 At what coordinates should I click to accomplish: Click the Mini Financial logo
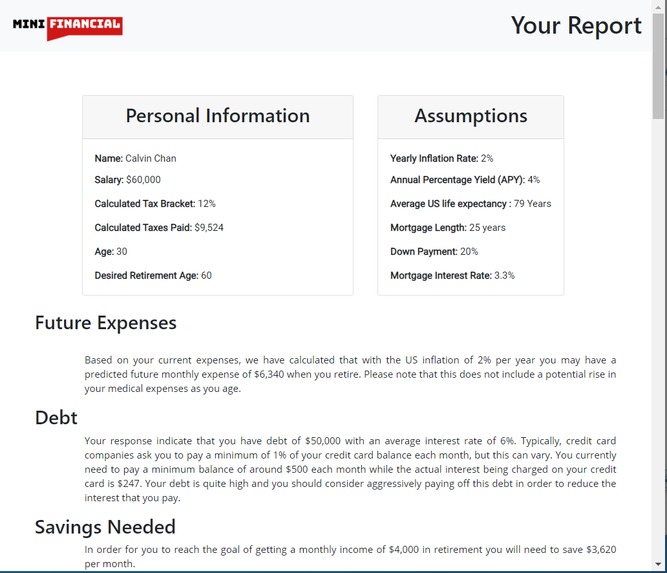pyautogui.click(x=68, y=27)
